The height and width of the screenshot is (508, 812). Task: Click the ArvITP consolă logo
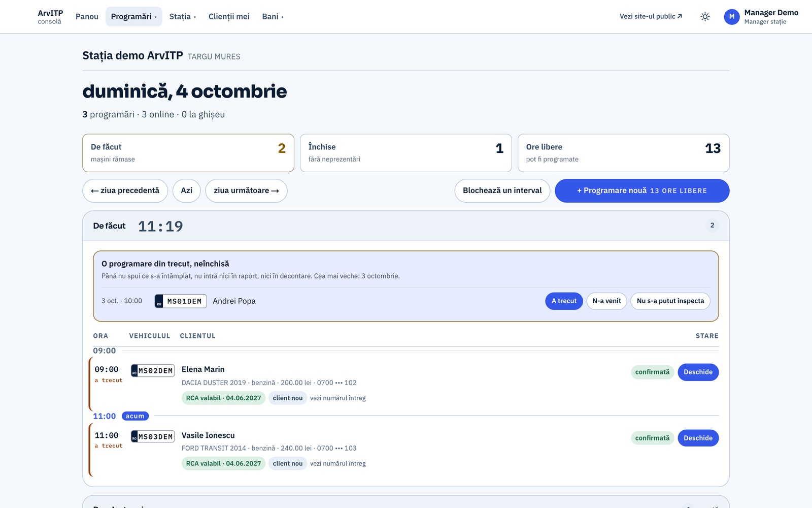pos(50,17)
